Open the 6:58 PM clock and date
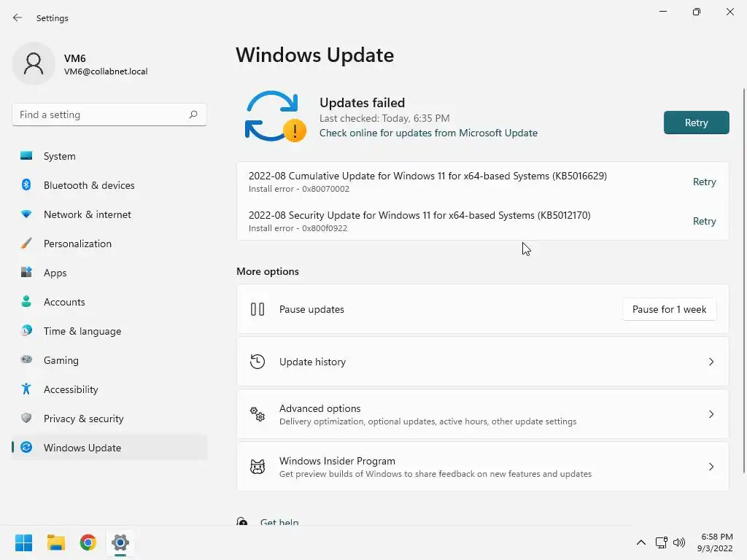747x560 pixels. (715, 542)
